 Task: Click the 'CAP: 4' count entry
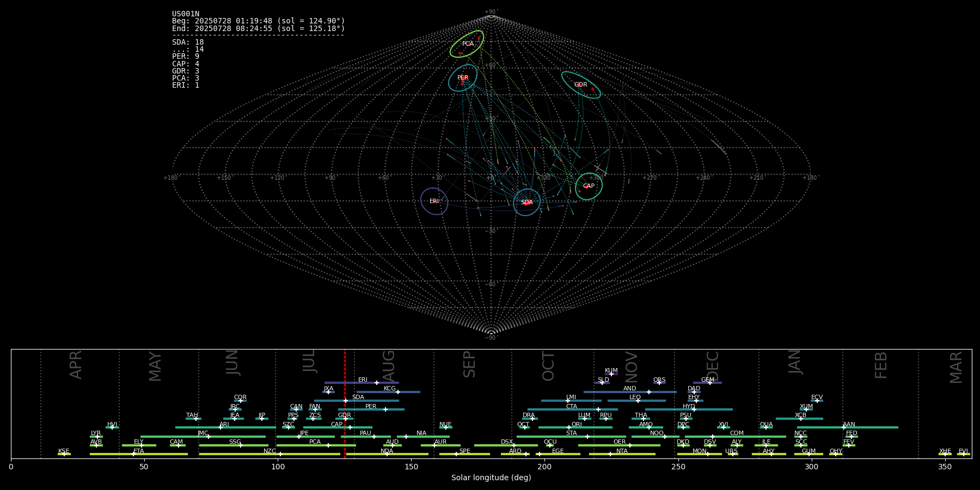186,64
